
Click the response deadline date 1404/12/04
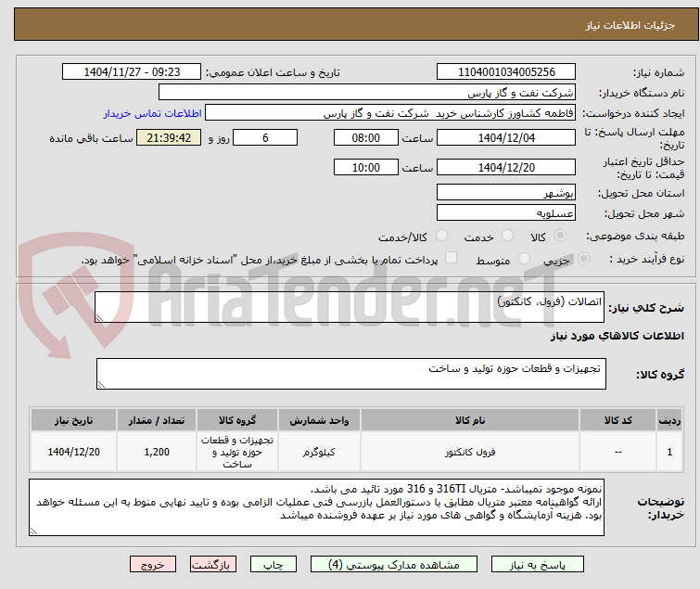506,137
